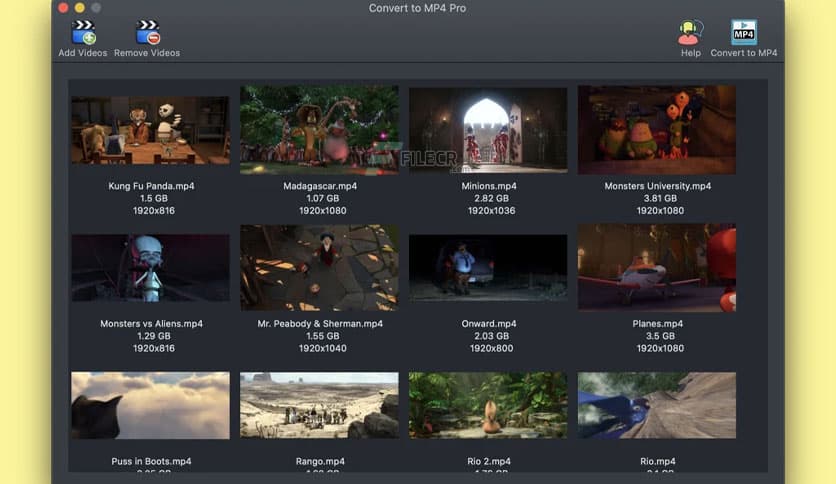Click the 3.81 GB size text
The height and width of the screenshot is (484, 836).
pyautogui.click(x=660, y=198)
